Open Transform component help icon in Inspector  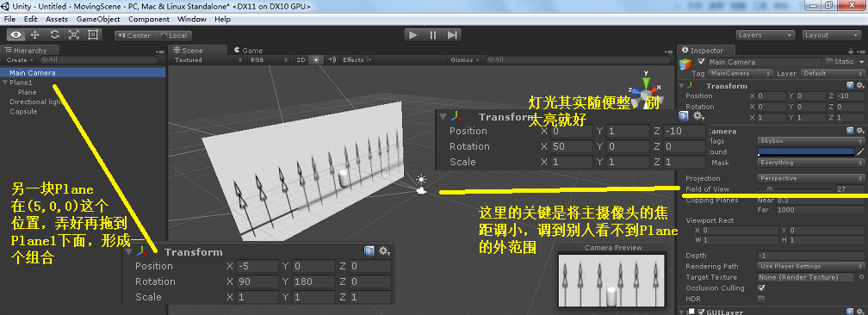click(x=850, y=86)
